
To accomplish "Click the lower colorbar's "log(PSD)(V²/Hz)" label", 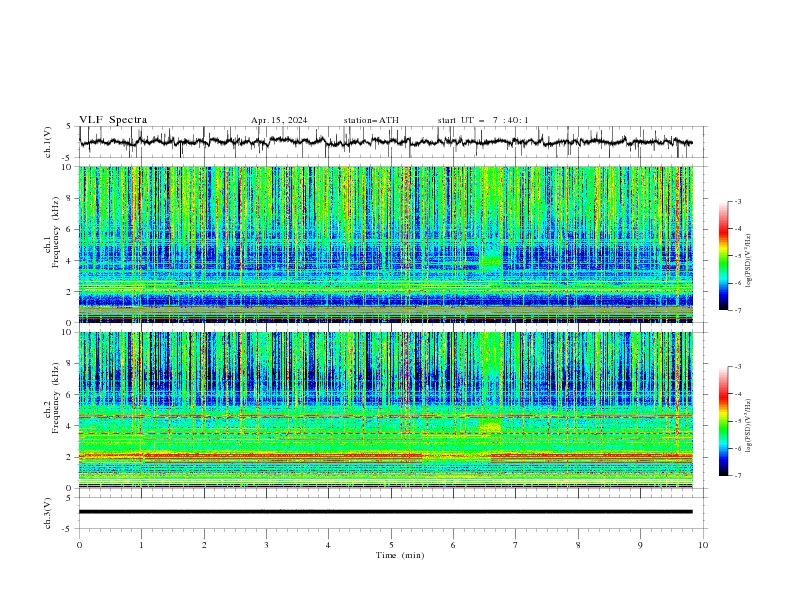I will [749, 426].
